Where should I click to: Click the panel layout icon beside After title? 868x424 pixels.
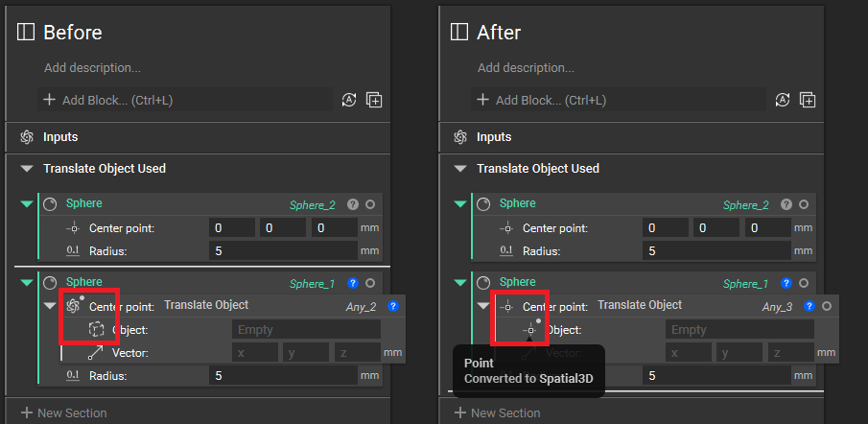click(458, 32)
